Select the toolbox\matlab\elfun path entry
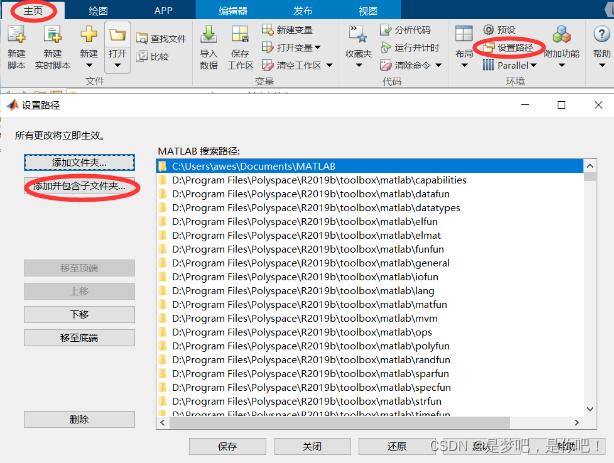 tap(370, 222)
